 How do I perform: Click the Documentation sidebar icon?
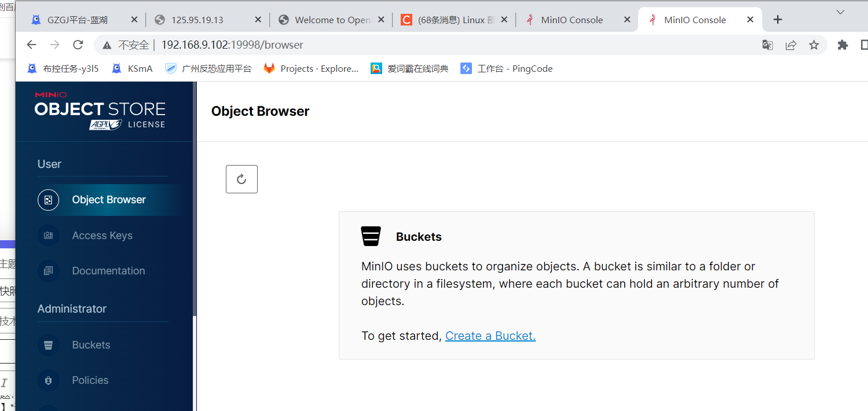click(x=48, y=271)
